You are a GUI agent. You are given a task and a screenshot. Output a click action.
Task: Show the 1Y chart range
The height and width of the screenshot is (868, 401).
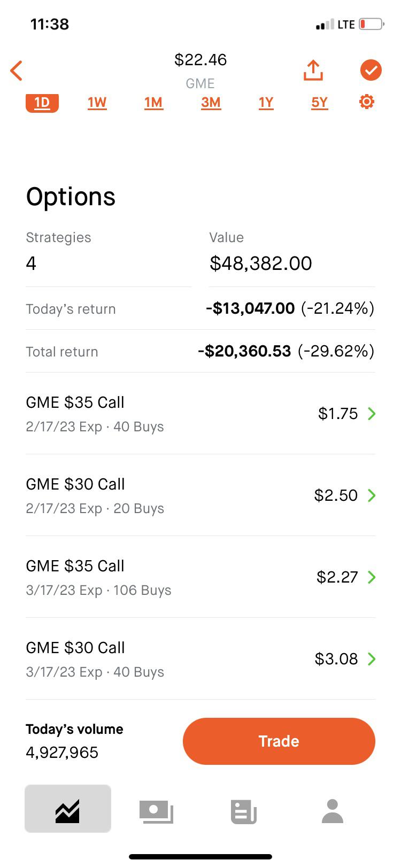point(266,102)
